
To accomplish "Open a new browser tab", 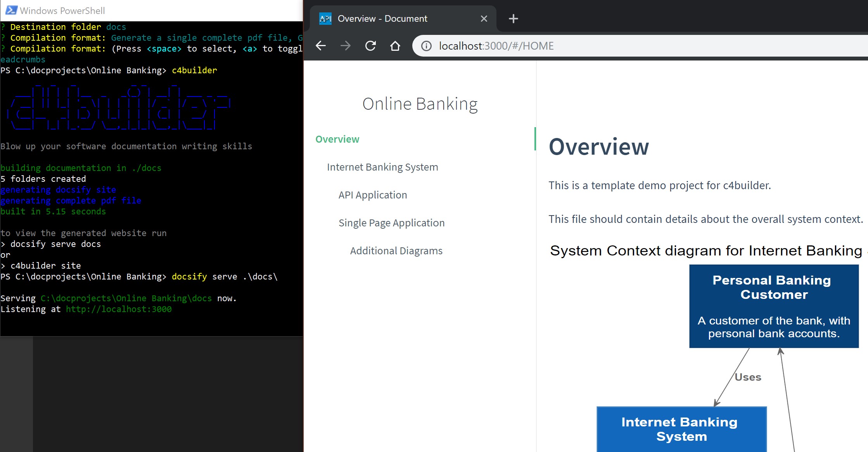I will tap(513, 19).
